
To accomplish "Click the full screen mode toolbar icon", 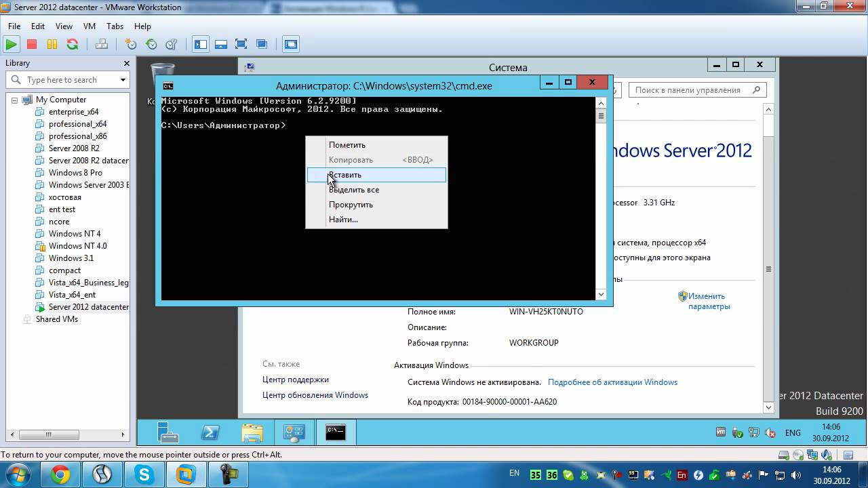I will (x=241, y=44).
